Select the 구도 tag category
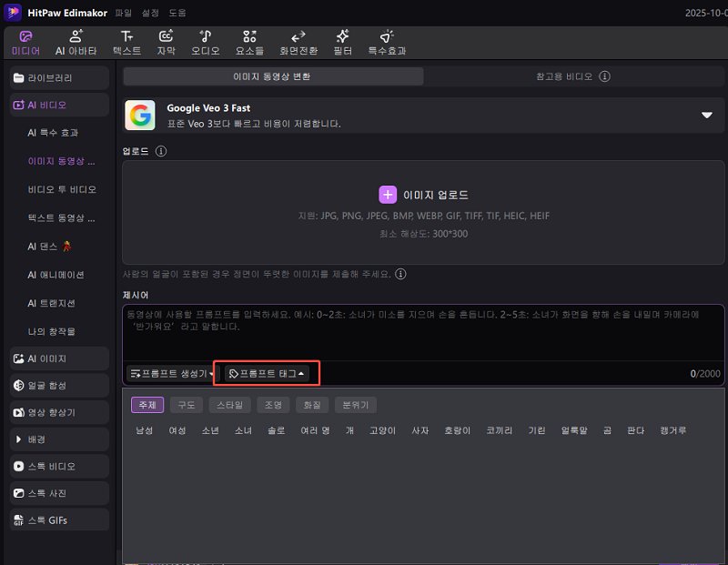The image size is (728, 565). [x=186, y=405]
